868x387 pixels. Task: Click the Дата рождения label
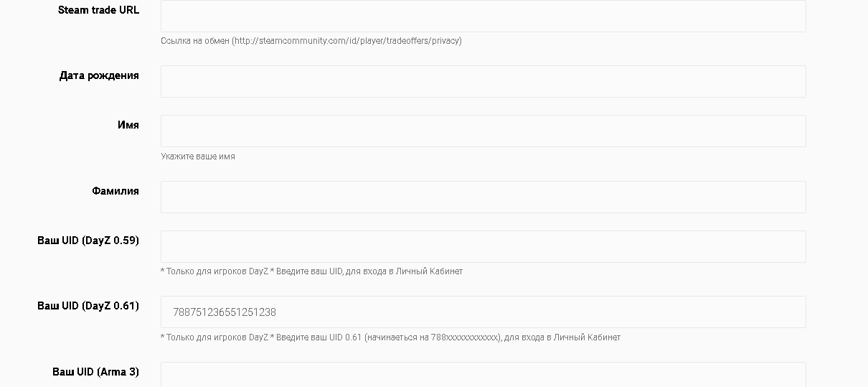tap(99, 75)
